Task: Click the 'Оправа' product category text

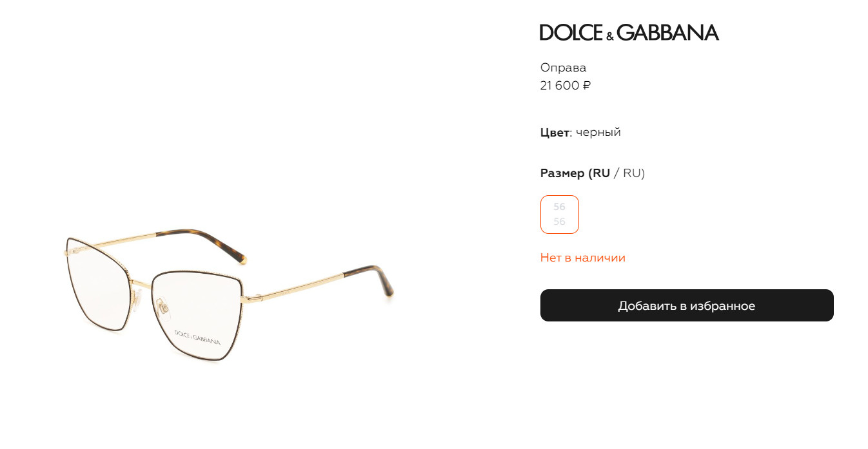Action: point(564,68)
